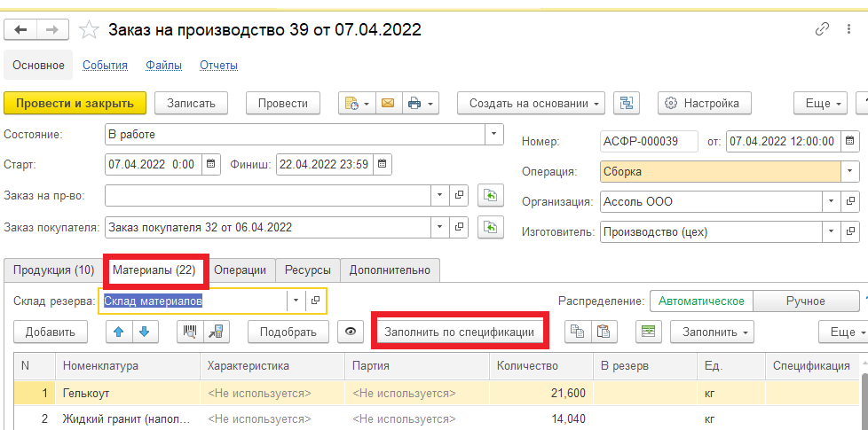
Task: Expand the Организация dropdown list
Action: (x=832, y=202)
